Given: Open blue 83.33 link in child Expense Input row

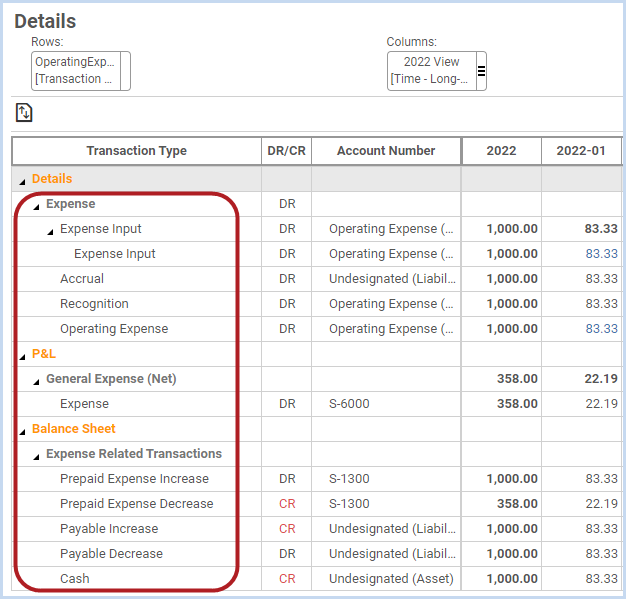Looking at the screenshot, I should pyautogui.click(x=601, y=254).
